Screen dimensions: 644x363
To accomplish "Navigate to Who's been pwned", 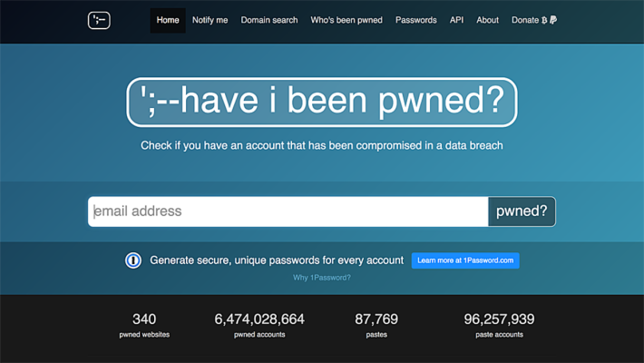I will tap(346, 20).
